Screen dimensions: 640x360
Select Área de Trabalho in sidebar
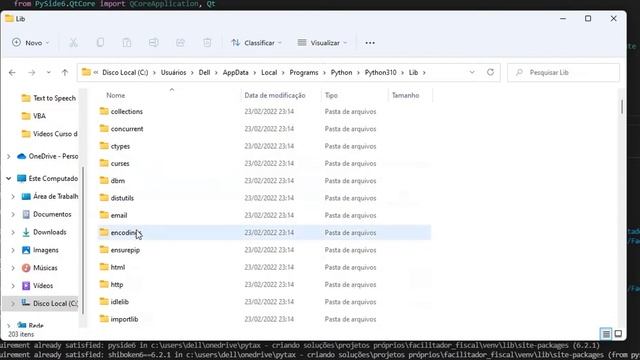pyautogui.click(x=50, y=196)
